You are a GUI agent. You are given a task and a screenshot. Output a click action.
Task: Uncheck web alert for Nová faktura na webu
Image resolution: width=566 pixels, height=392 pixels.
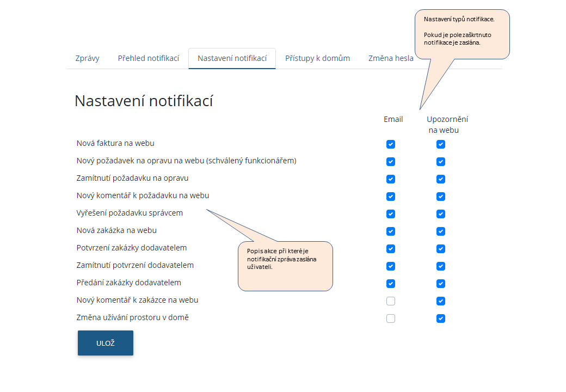(441, 144)
